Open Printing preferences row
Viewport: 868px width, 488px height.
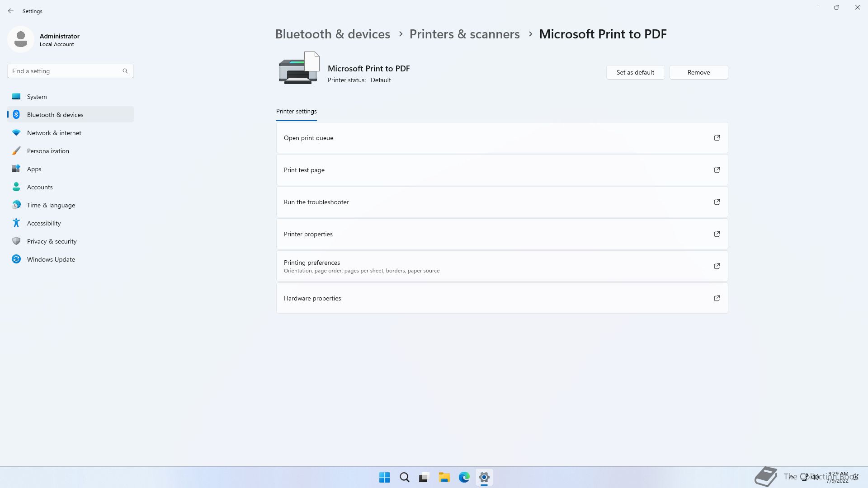coord(502,266)
